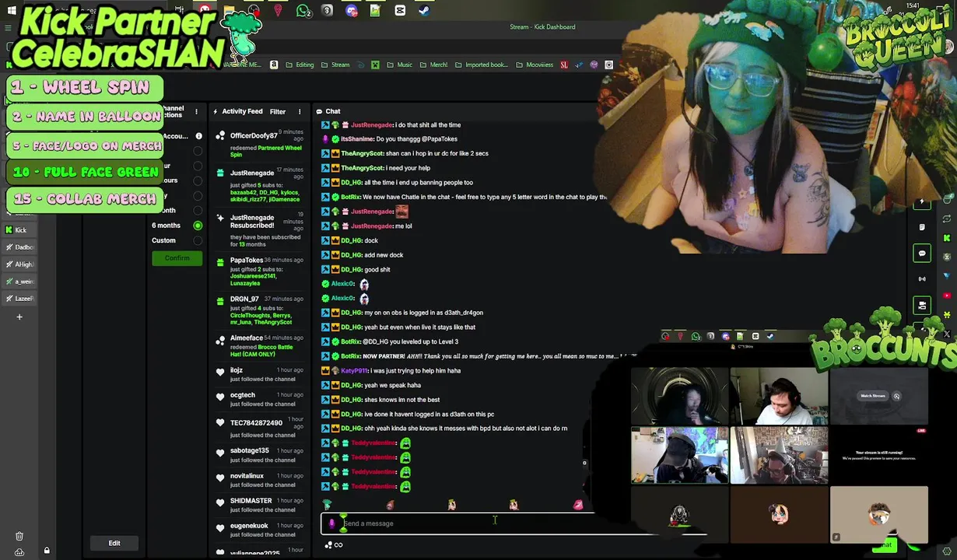The width and height of the screenshot is (957, 560).
Task: Open the Merch! bookmarks folder
Action: 433,65
